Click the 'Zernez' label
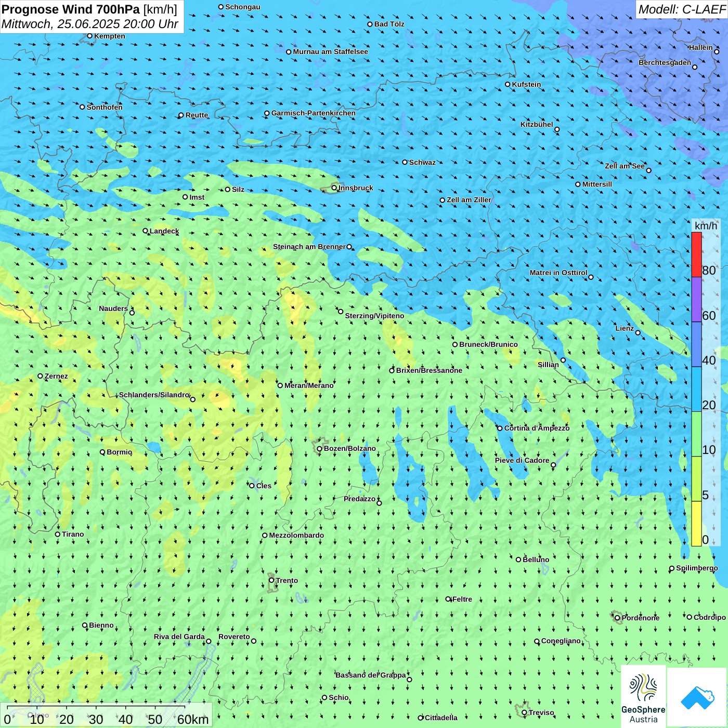This screenshot has width=728, height=728. (56, 376)
